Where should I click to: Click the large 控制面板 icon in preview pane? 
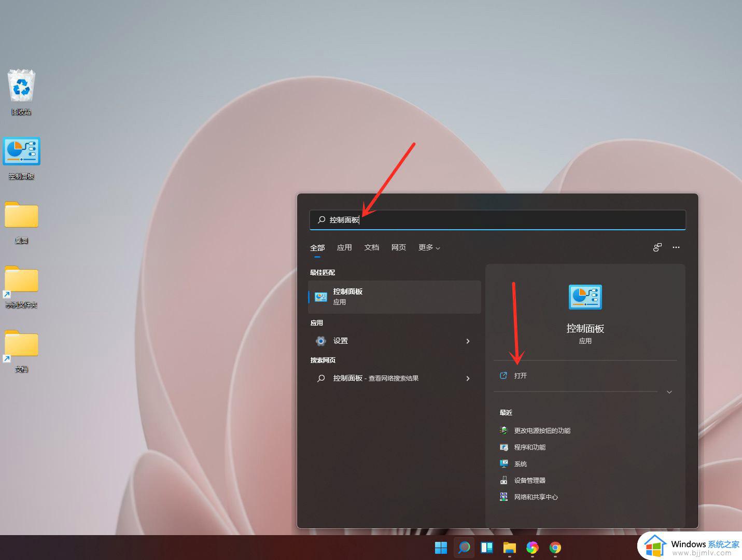pos(585,297)
